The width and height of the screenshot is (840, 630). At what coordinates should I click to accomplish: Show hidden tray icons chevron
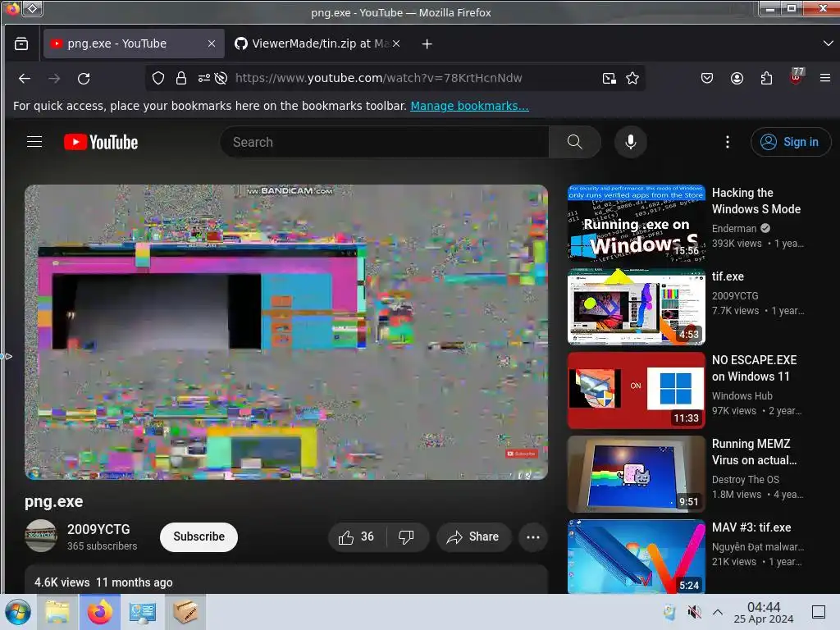718,612
